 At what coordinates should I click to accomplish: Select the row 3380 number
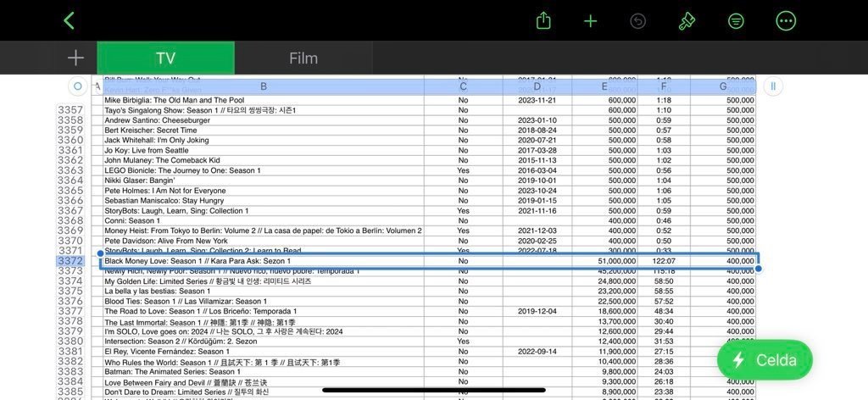(70, 342)
